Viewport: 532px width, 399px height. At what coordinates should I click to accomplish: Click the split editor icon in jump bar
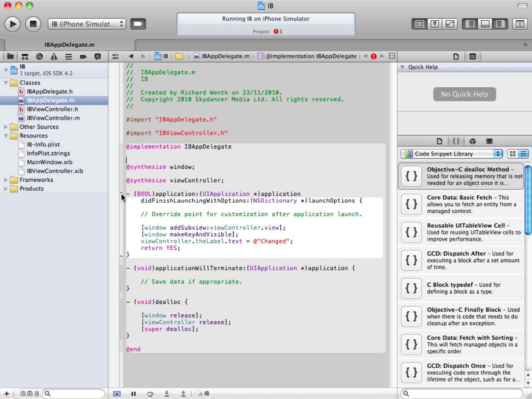[x=392, y=56]
